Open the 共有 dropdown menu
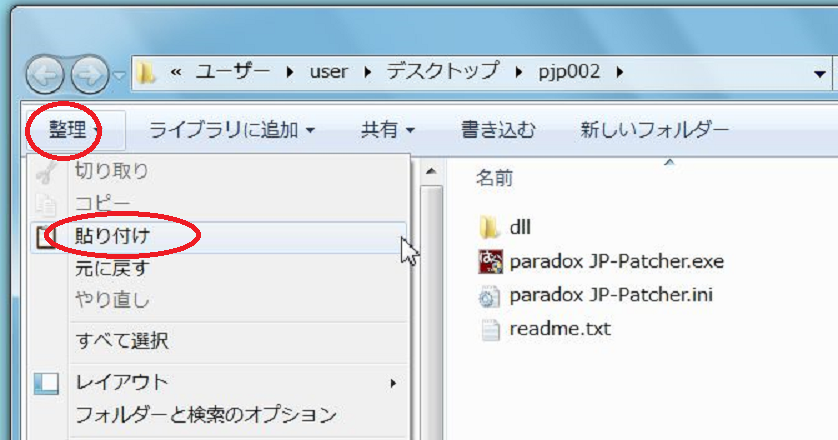 click(x=387, y=130)
